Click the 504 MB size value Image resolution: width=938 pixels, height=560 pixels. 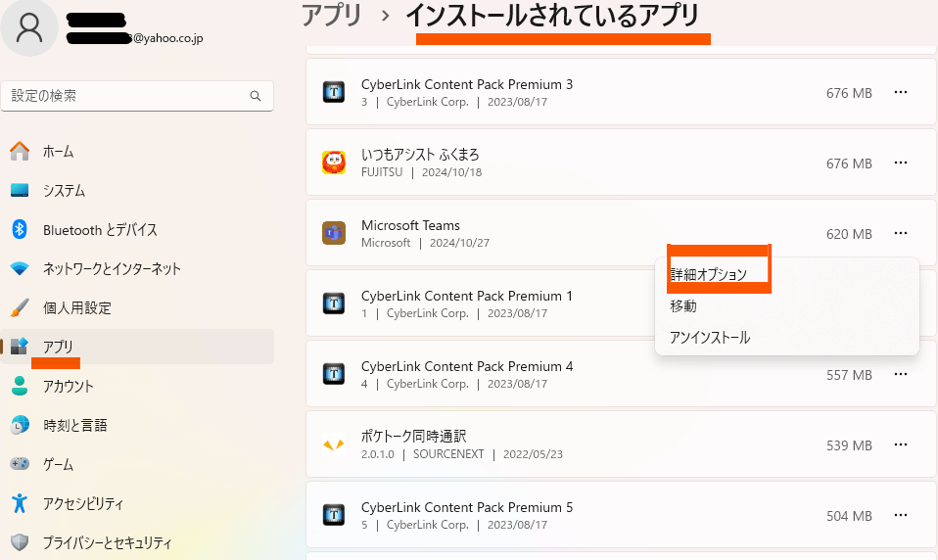pyautogui.click(x=849, y=516)
